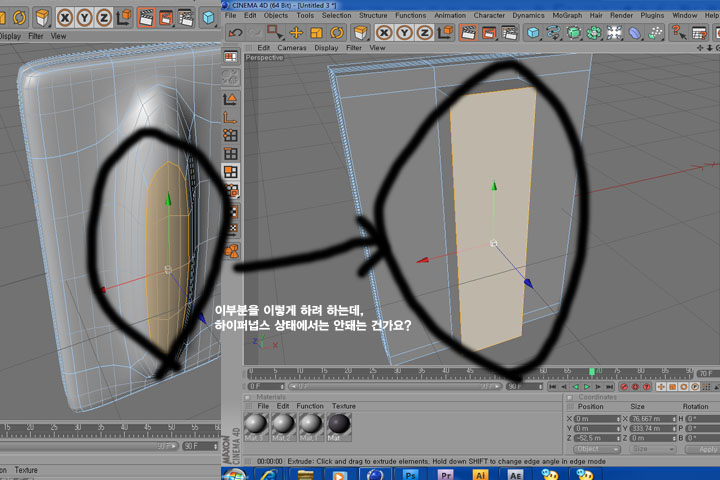
Task: Click the particle emitter icon in main toolbar
Action: [655, 33]
